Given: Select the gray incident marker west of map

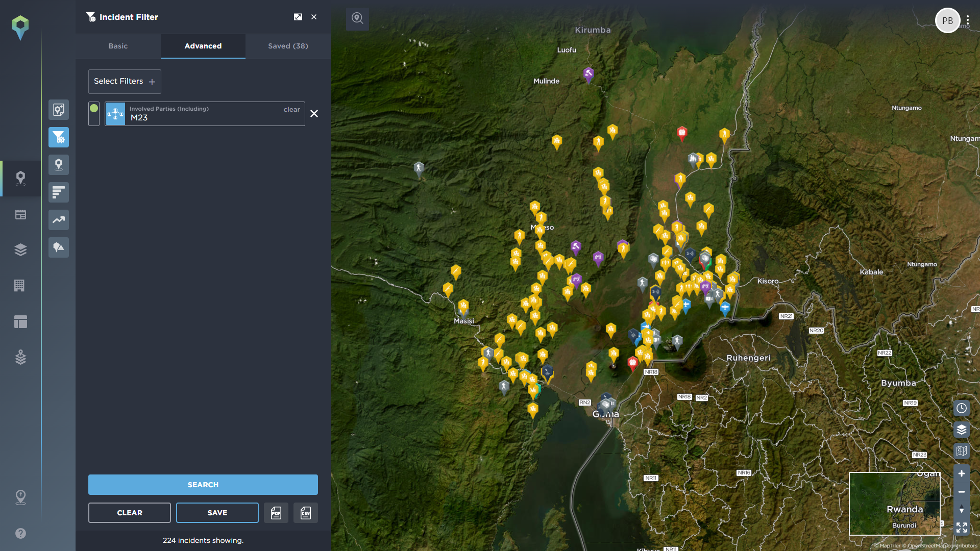Looking at the screenshot, I should click(x=419, y=168).
